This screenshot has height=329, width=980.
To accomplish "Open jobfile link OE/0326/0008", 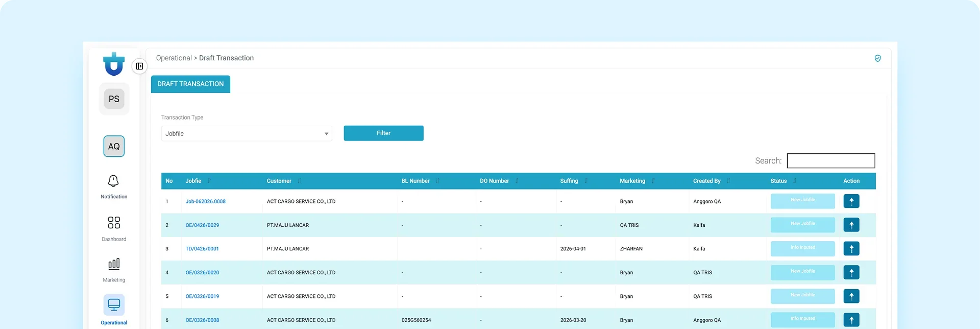I will 202,320.
